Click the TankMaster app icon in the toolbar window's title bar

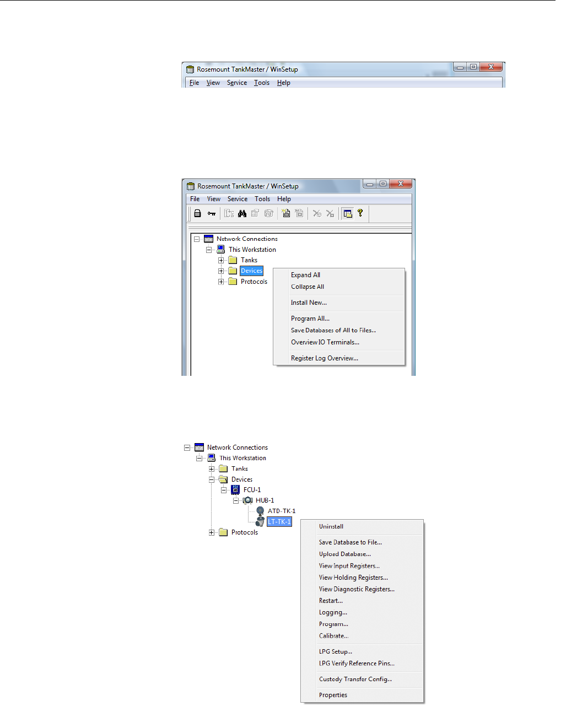coord(191,186)
